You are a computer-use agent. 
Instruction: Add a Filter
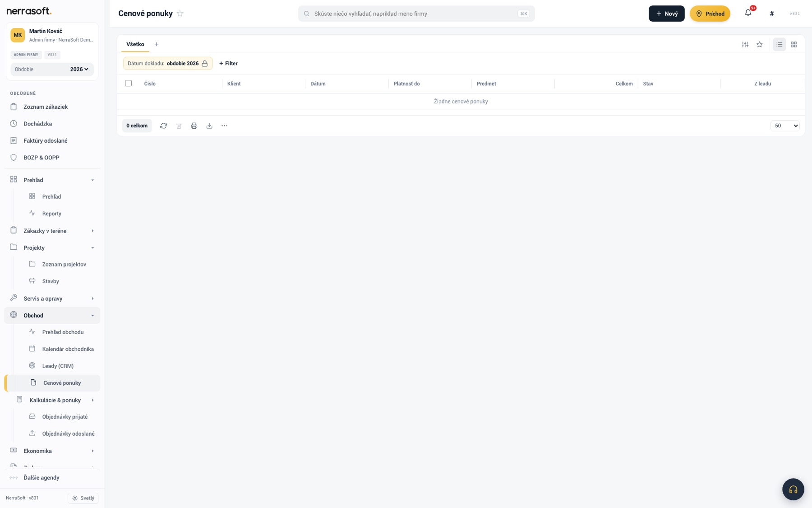pos(228,64)
